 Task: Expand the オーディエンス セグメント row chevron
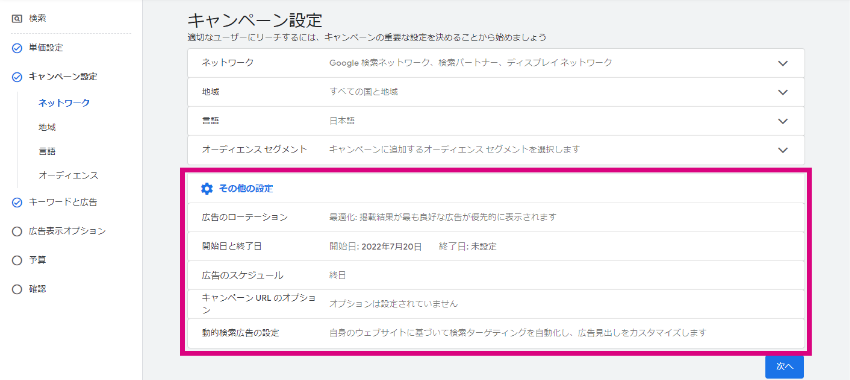[782, 150]
